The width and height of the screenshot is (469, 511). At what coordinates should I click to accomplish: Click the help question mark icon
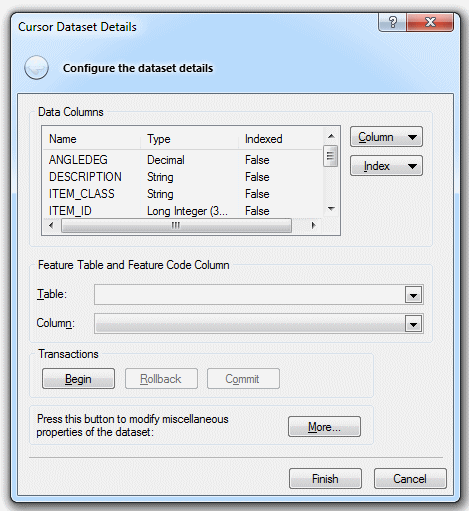tap(392, 22)
